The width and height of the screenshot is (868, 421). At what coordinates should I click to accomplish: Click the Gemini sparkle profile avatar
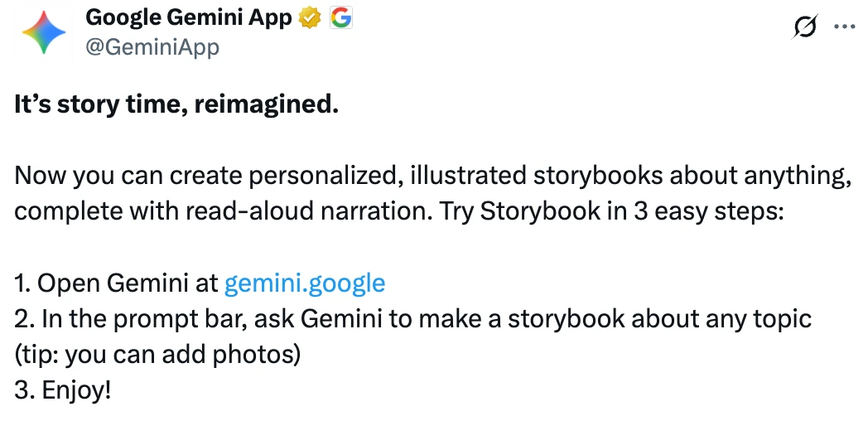44,31
